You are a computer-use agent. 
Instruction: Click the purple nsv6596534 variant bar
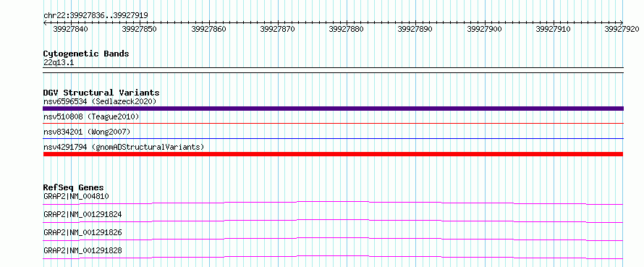333,109
